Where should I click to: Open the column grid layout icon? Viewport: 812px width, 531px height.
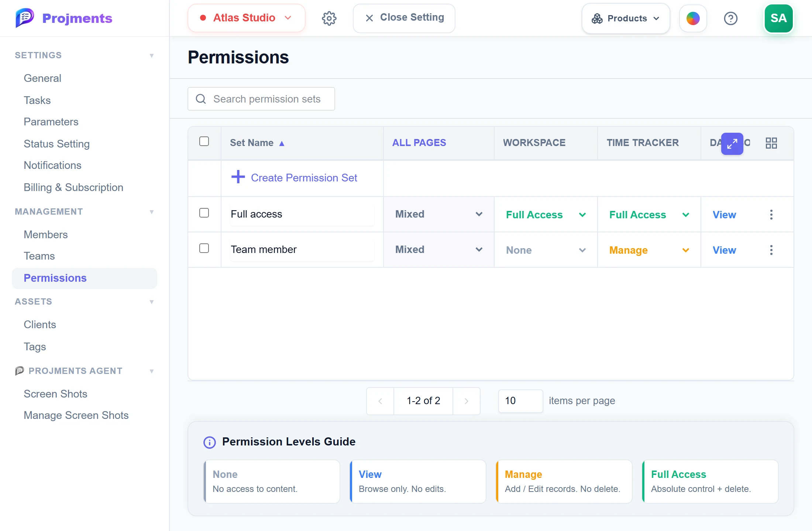pyautogui.click(x=771, y=143)
